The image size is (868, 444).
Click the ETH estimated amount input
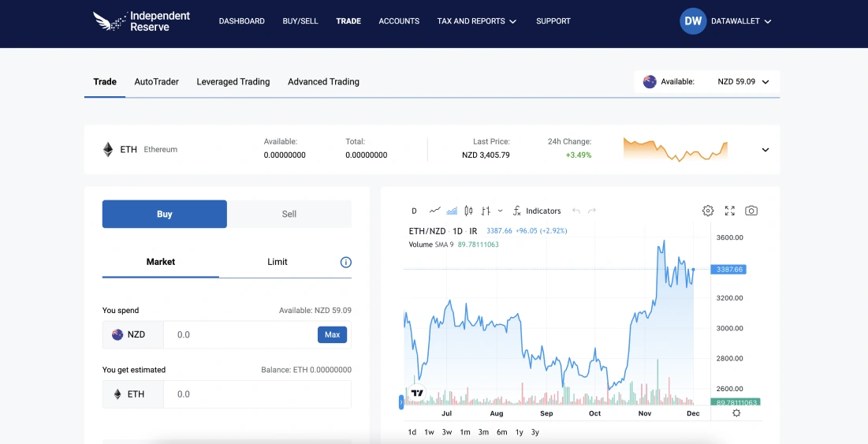click(x=258, y=394)
